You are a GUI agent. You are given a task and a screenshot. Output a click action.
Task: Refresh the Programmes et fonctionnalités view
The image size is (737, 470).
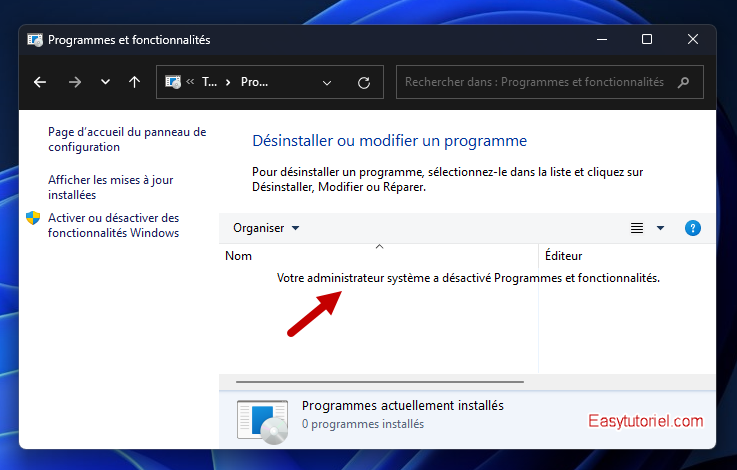(x=364, y=83)
